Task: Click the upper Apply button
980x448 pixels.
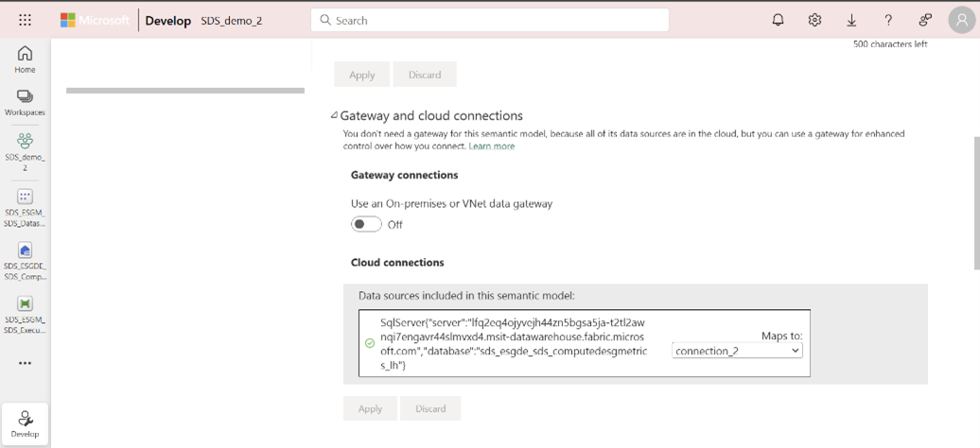Action: click(362, 75)
